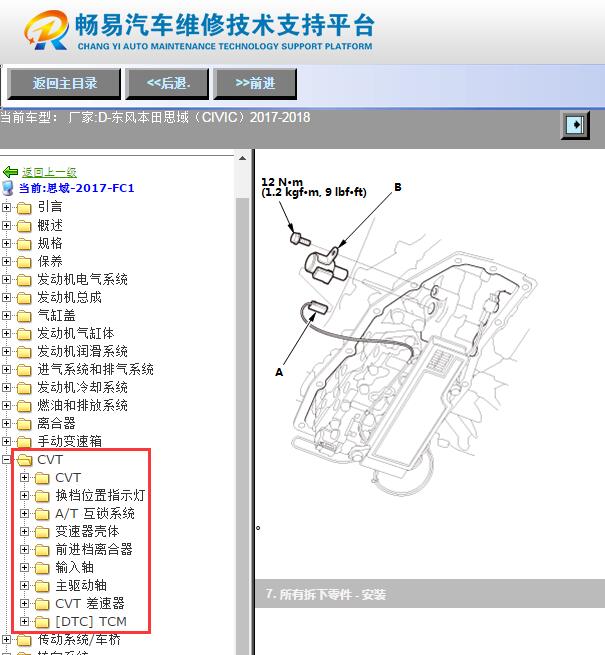Click the 前进档离合器 folder icon
605x655 pixels.
[x=42, y=550]
